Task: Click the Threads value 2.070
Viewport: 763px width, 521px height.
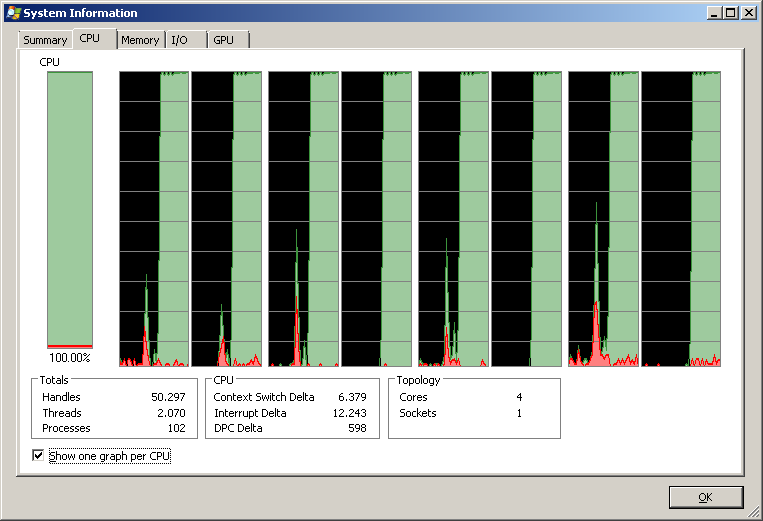Action: [171, 413]
